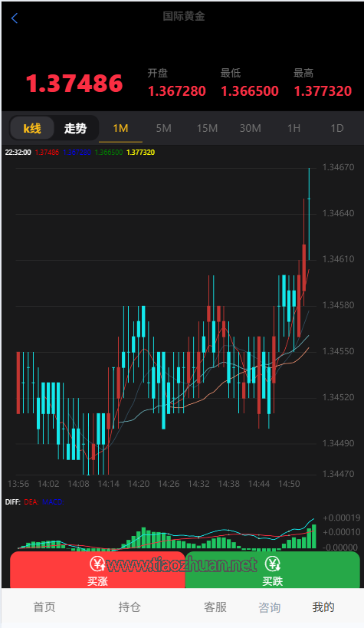Select the 5M timeframe tab
The height and width of the screenshot is (628, 364).
pos(164,129)
